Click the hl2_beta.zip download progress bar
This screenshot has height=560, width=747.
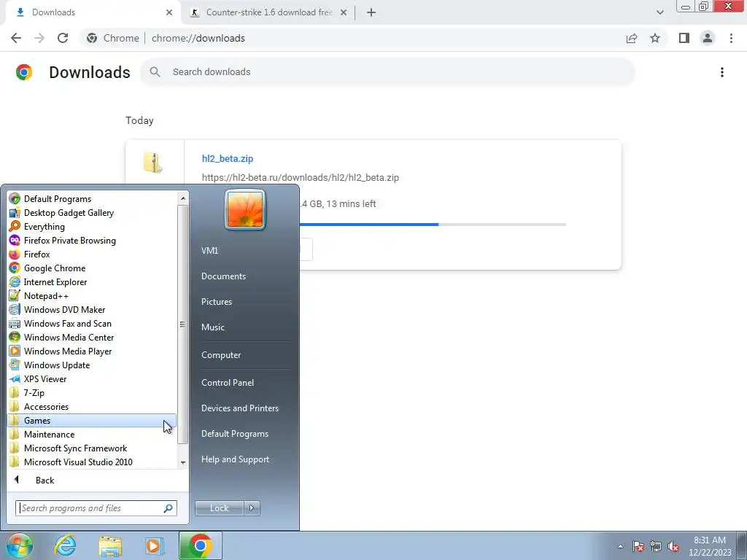(433, 225)
